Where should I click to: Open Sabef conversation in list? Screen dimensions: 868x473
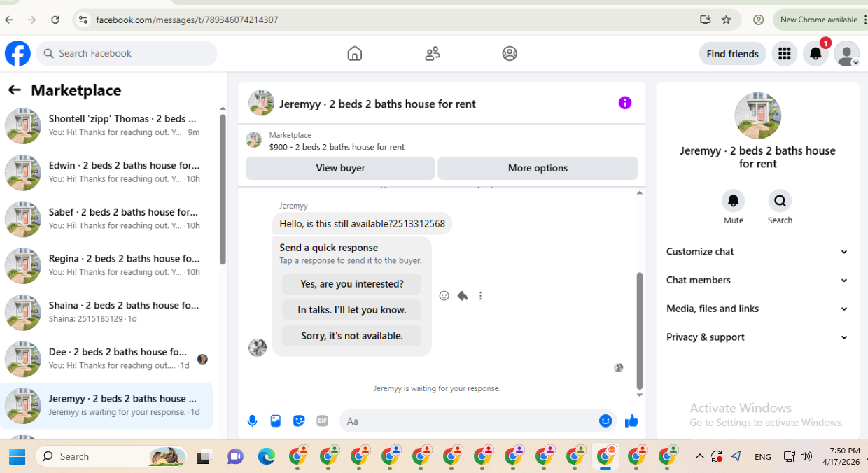106,219
